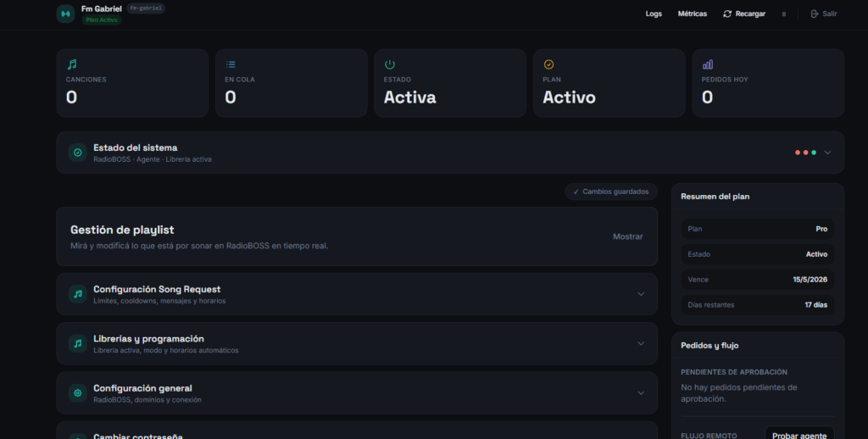The height and width of the screenshot is (439, 868).
Task: Log out with Salir
Action: point(824,14)
